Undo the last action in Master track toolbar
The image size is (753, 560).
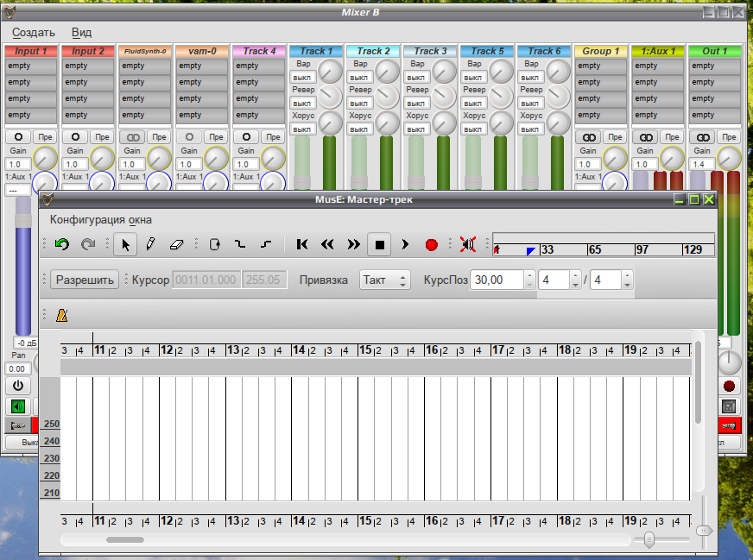[62, 244]
